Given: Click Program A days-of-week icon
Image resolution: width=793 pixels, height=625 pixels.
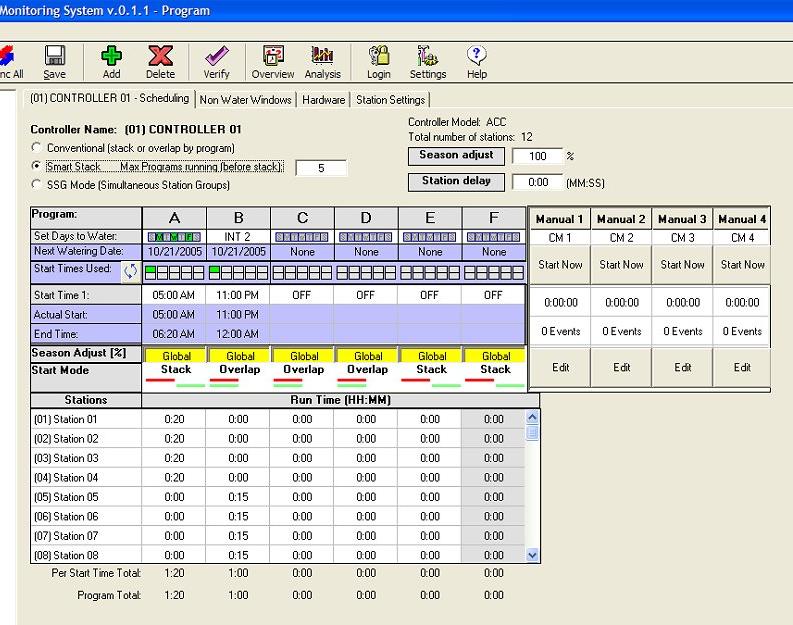Looking at the screenshot, I should pos(174,237).
